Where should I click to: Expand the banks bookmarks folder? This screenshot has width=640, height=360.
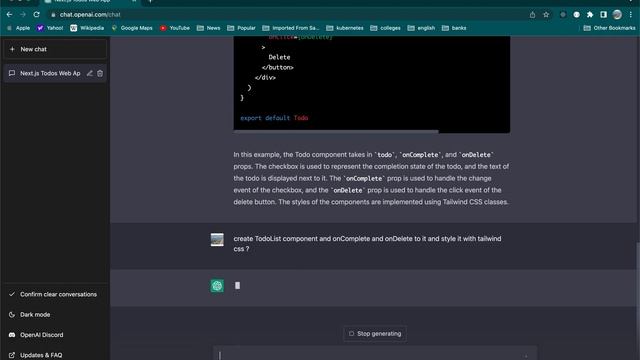454,28
